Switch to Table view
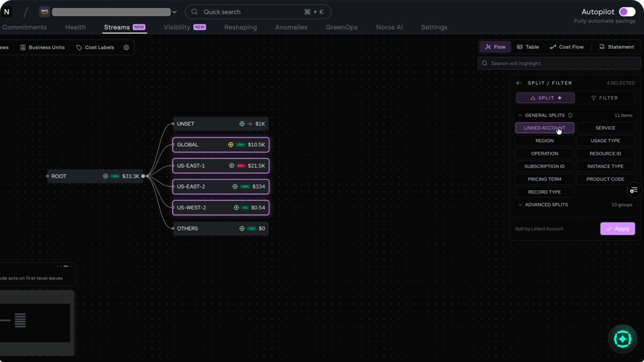Image resolution: width=644 pixels, height=362 pixels. 528,47
